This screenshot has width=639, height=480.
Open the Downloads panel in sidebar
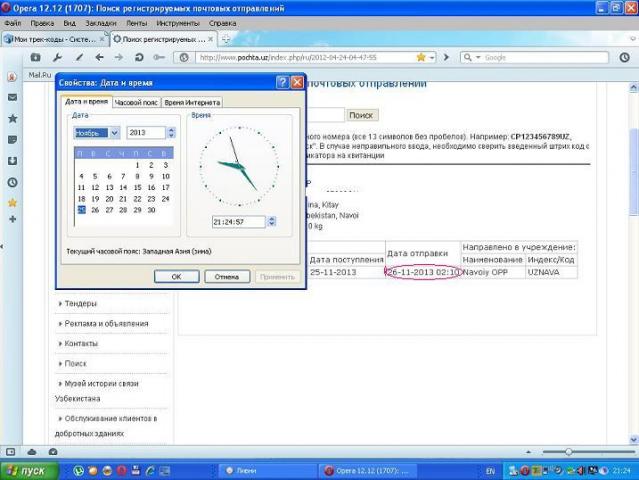click(x=12, y=160)
